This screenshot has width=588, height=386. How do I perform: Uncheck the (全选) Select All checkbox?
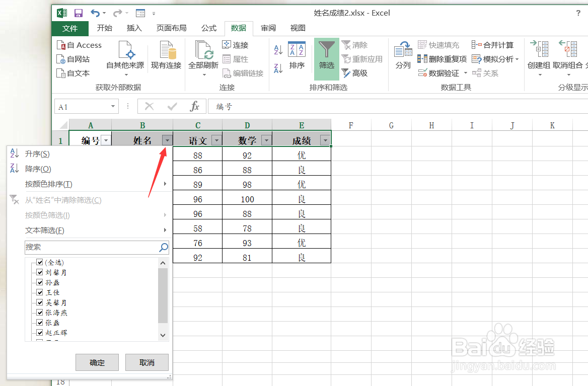[x=39, y=262]
